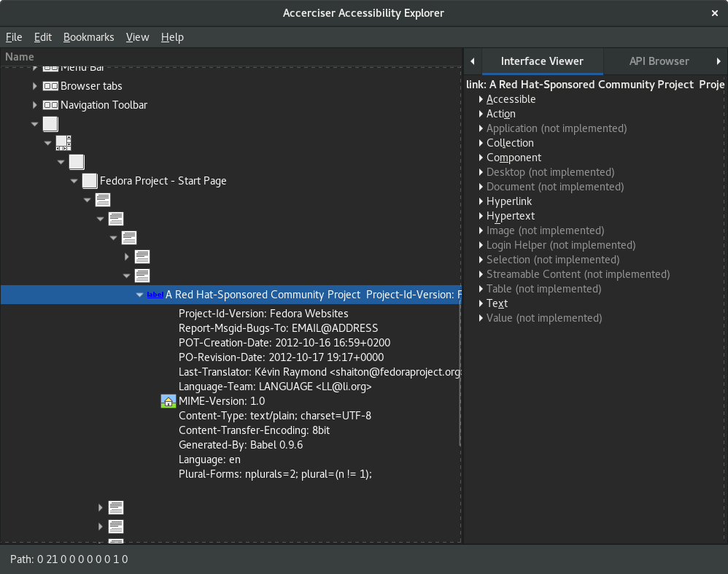Expand the Hyperlink interface section
Image resolution: width=728 pixels, height=574 pixels.
(481, 201)
